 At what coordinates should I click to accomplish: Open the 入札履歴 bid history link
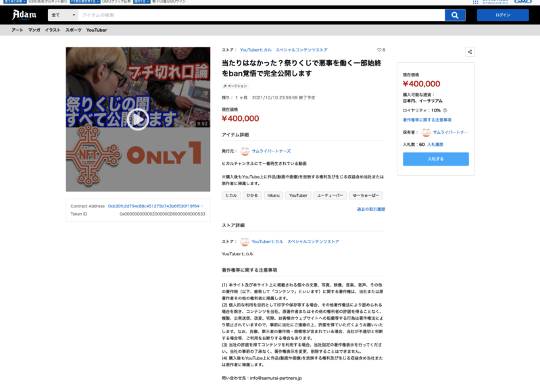point(439,145)
